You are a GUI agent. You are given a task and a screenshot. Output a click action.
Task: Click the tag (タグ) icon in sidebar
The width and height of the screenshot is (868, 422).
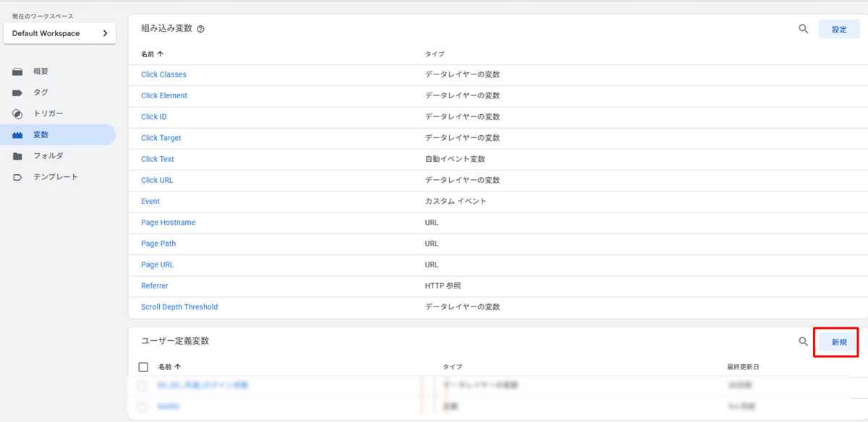tap(18, 92)
